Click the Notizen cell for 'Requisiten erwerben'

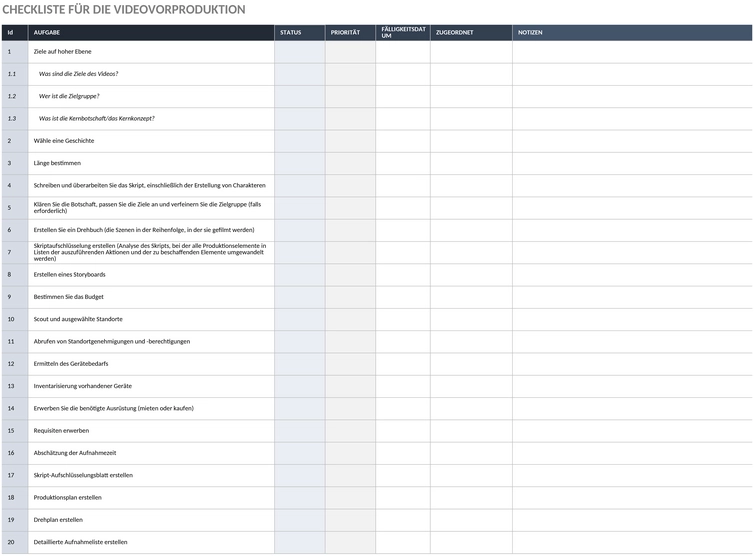[x=632, y=430]
